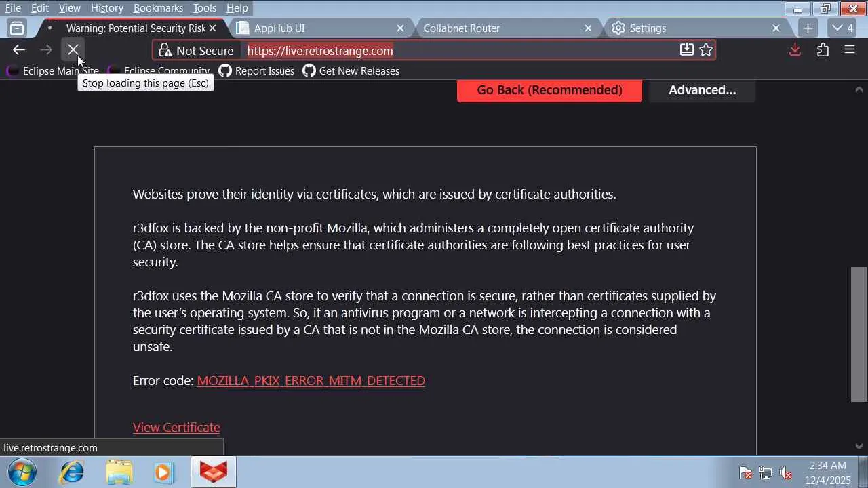Open the File menu
868x488 pixels.
pos(13,8)
